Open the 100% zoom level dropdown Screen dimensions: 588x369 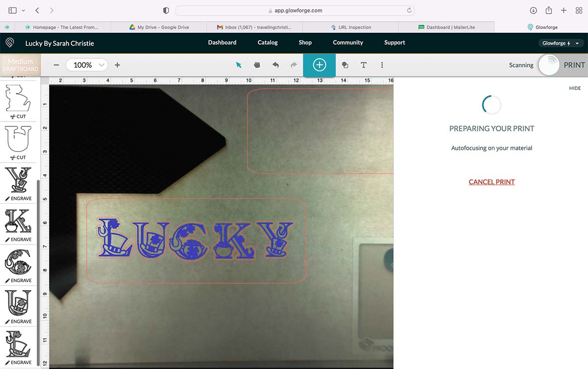tap(87, 65)
